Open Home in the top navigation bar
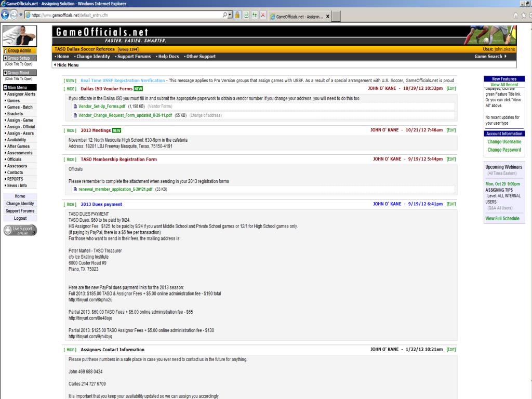Screen dimensions: 532x399 click(x=63, y=57)
